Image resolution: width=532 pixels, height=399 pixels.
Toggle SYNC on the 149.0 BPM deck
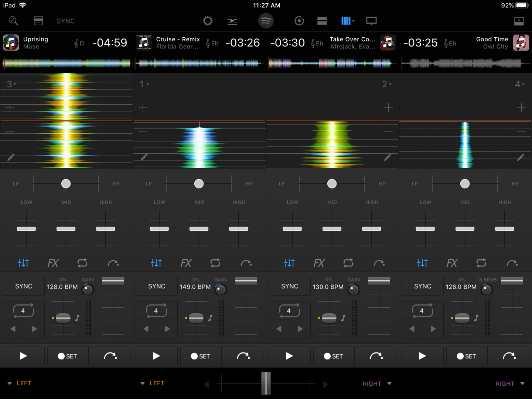[157, 286]
